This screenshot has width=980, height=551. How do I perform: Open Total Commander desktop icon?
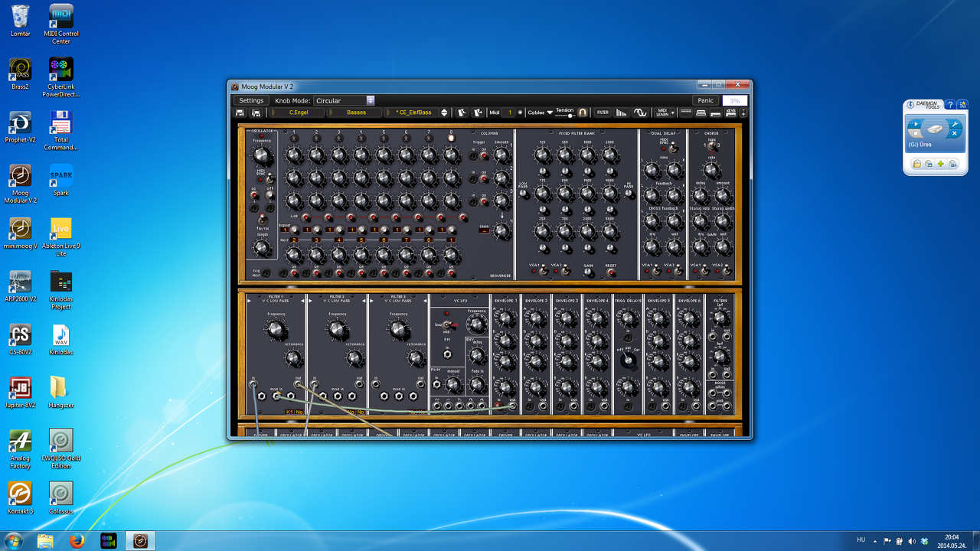tap(61, 130)
